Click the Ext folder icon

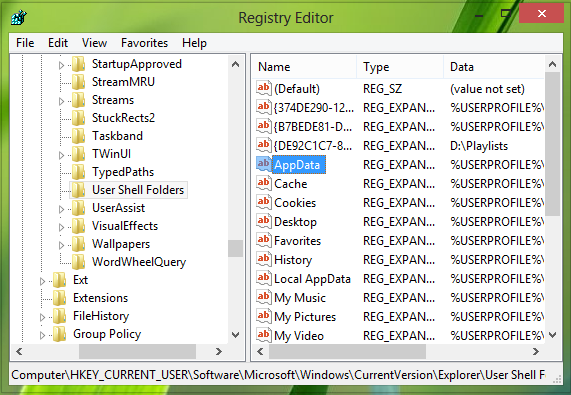[x=59, y=280]
